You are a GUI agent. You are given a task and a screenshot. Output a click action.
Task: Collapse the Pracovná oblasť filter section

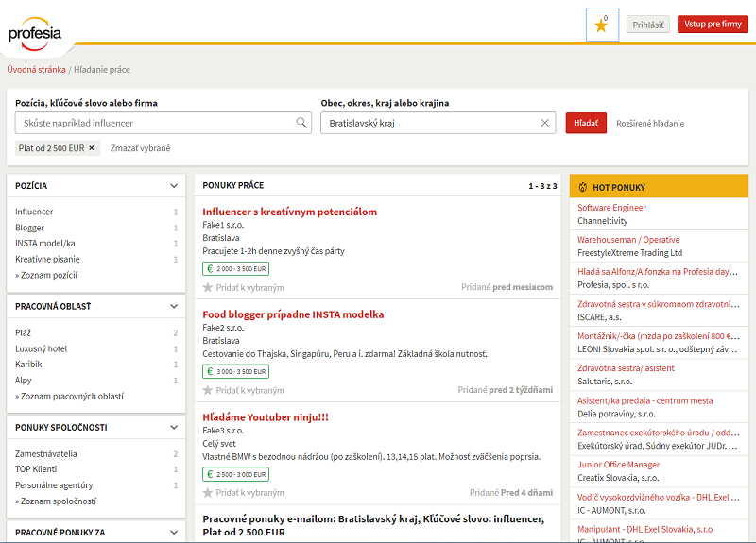[x=174, y=306]
